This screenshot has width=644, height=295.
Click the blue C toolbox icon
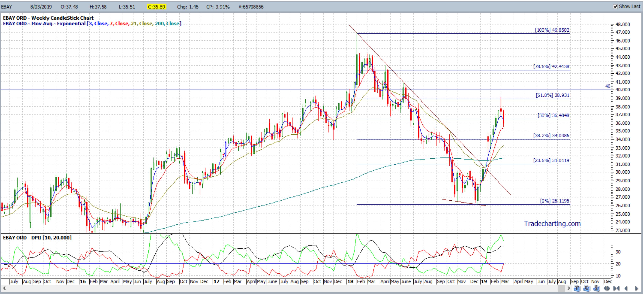(587, 288)
